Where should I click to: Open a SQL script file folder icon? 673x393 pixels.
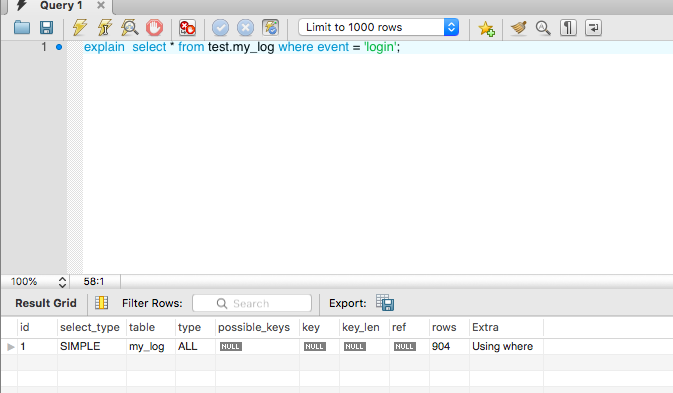21,27
